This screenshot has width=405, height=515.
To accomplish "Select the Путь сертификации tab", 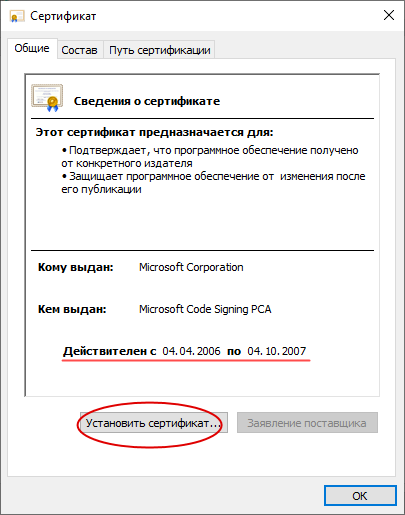I will pos(160,50).
